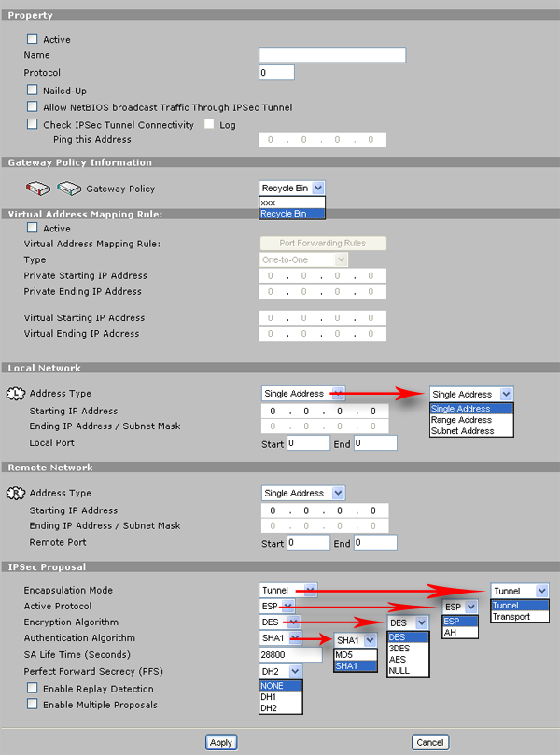Viewport: 560px width, 755px height.
Task: Choose Transport encapsulation mode option
Action: tap(520, 616)
